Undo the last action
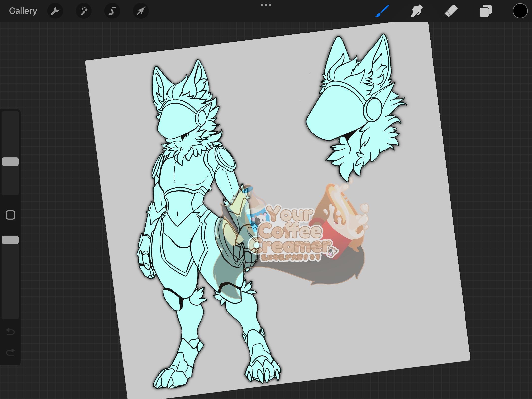 [x=10, y=332]
